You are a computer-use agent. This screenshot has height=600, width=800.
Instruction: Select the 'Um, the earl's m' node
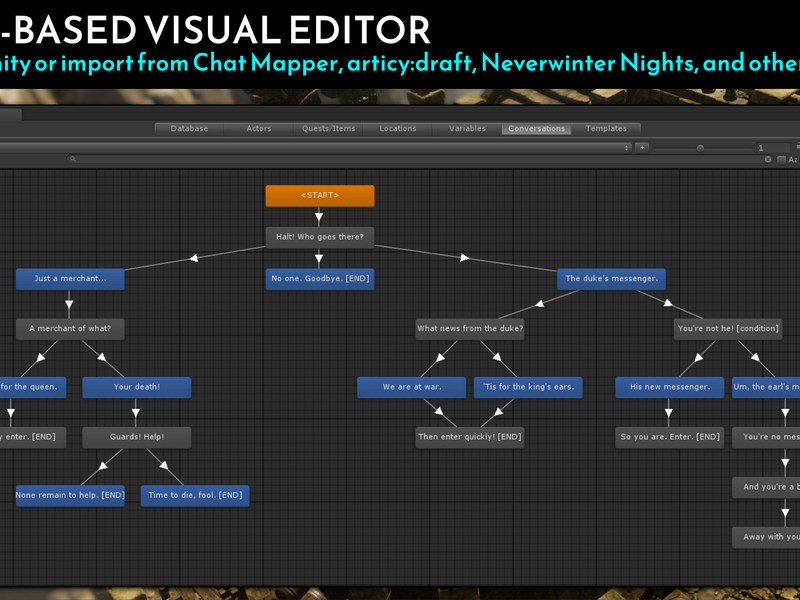(766, 388)
